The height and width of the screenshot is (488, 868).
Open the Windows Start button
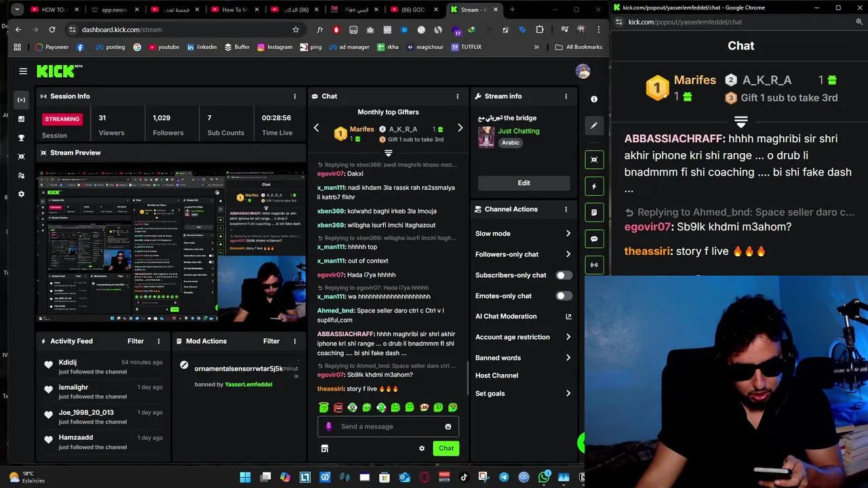pyautogui.click(x=245, y=477)
